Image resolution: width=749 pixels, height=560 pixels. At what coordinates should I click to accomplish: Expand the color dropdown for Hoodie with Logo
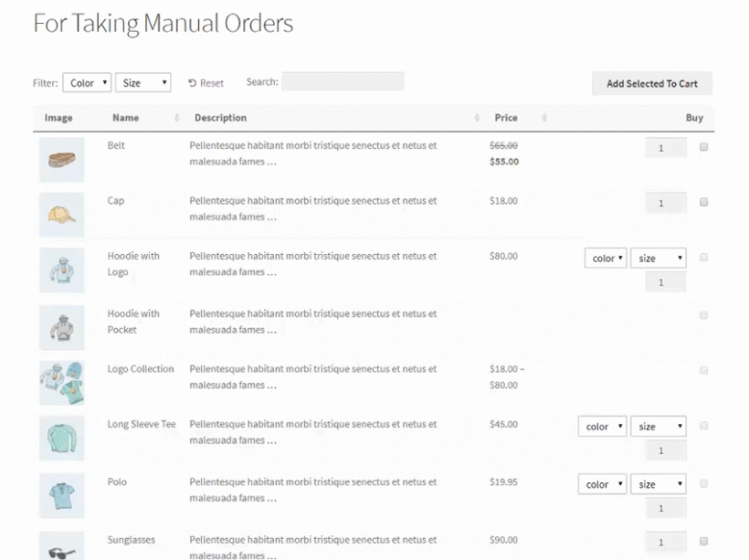pyautogui.click(x=605, y=258)
